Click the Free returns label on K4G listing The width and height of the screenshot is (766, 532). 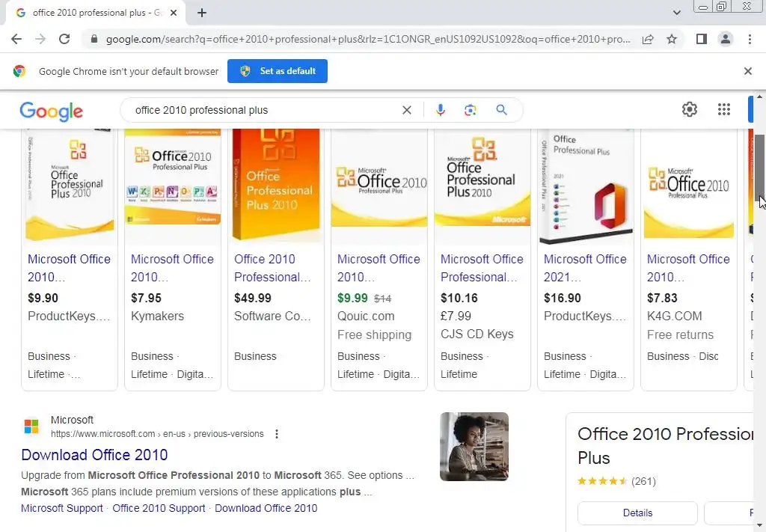[680, 334]
